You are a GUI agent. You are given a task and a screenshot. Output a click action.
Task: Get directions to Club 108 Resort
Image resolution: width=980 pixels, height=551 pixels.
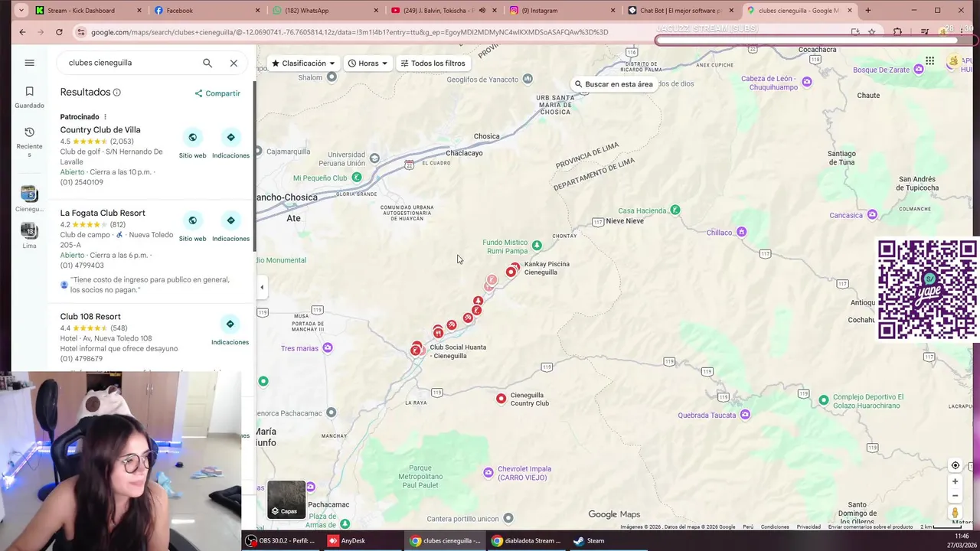[230, 324]
